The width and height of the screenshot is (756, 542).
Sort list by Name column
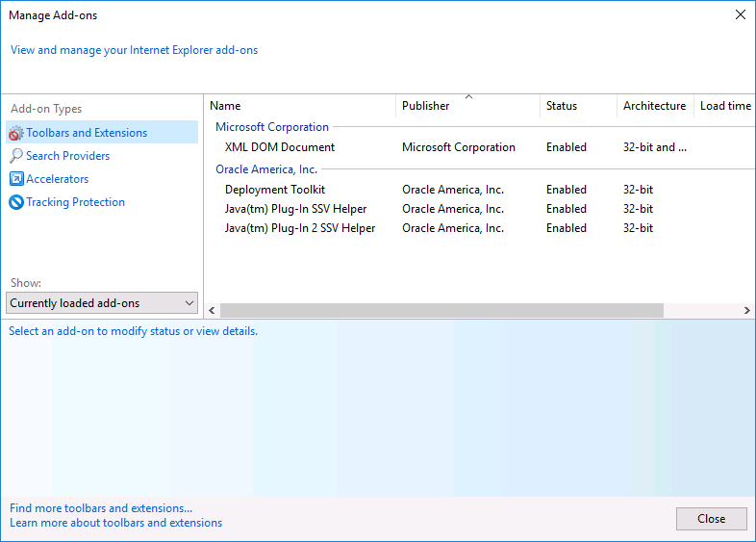tap(300, 106)
